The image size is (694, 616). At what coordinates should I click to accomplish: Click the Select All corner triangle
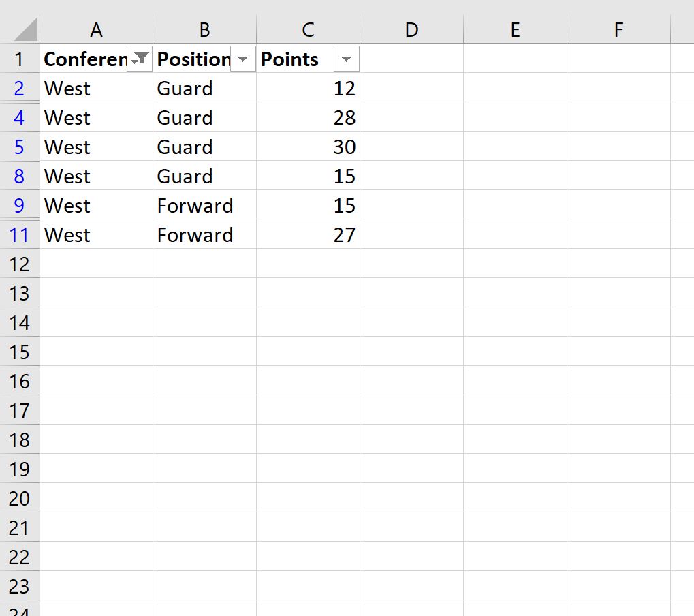coord(26,30)
